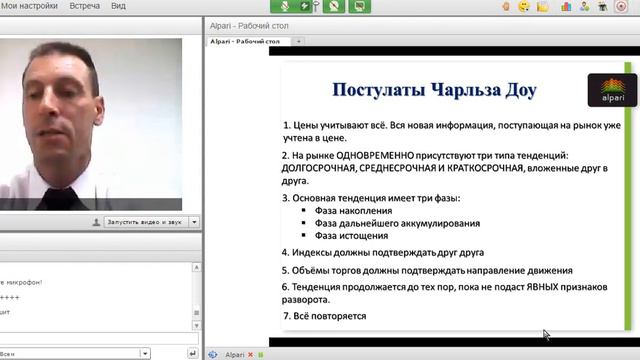
Task: Click the yellow notes icon in toolbar
Action: click(542, 7)
